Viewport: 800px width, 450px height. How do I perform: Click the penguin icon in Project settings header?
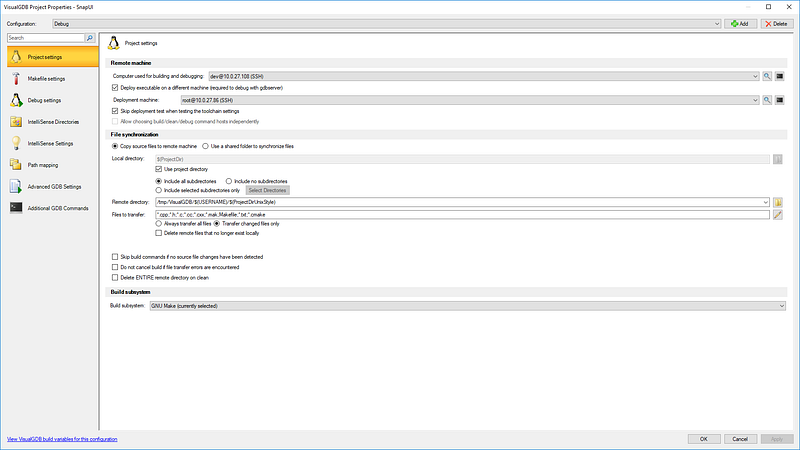pos(113,43)
